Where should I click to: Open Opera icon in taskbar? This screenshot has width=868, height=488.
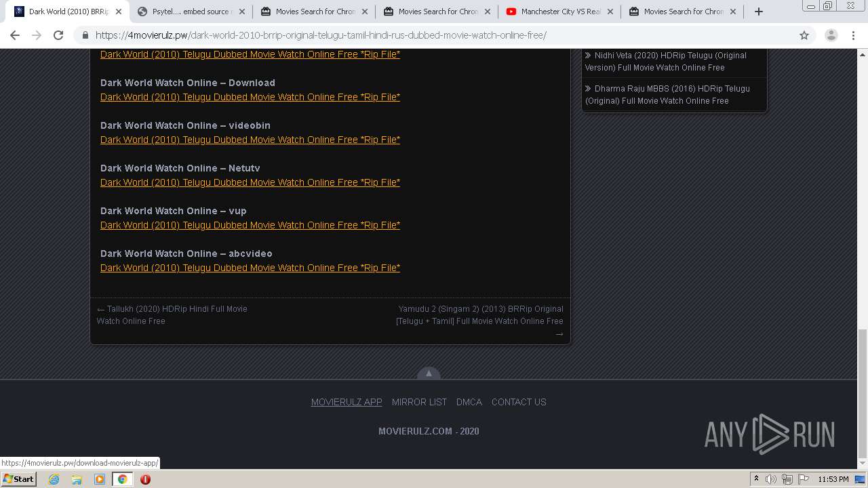145,479
